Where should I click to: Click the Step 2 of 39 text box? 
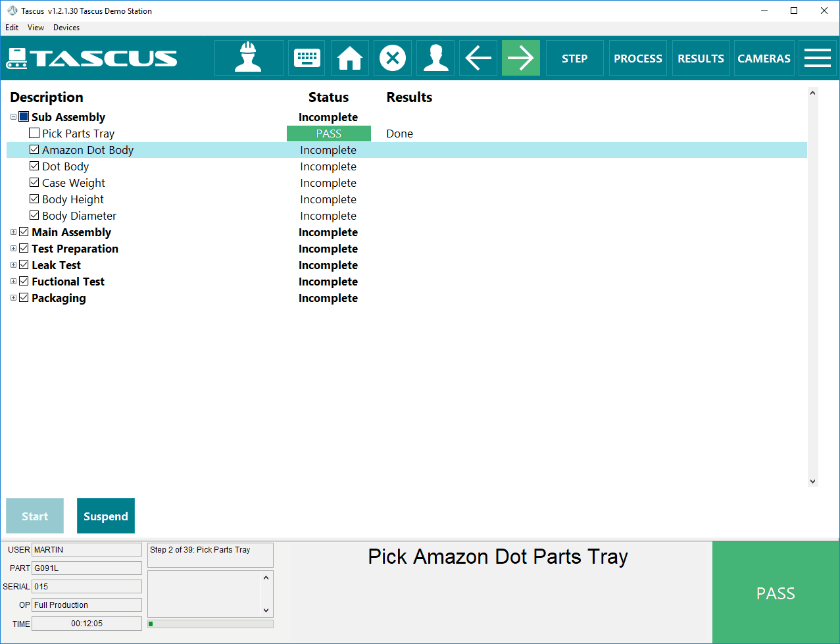pyautogui.click(x=210, y=555)
